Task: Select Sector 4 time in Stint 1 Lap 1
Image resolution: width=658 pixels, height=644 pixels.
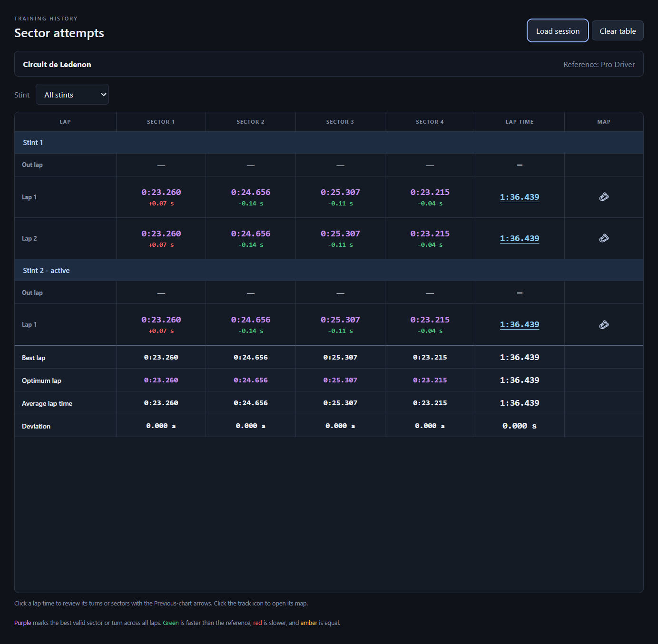Action: coord(430,192)
